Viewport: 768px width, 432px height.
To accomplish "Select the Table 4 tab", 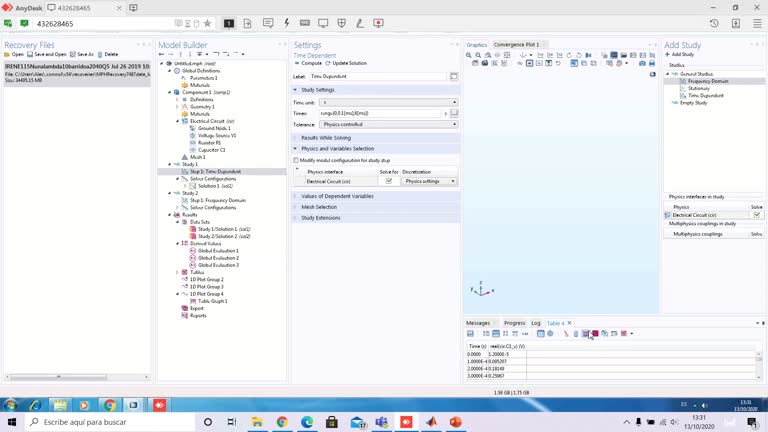I will pyautogui.click(x=555, y=323).
